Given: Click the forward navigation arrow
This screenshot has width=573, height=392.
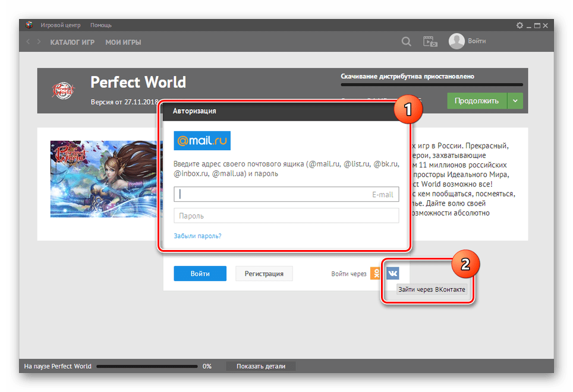Looking at the screenshot, I should pos(39,42).
